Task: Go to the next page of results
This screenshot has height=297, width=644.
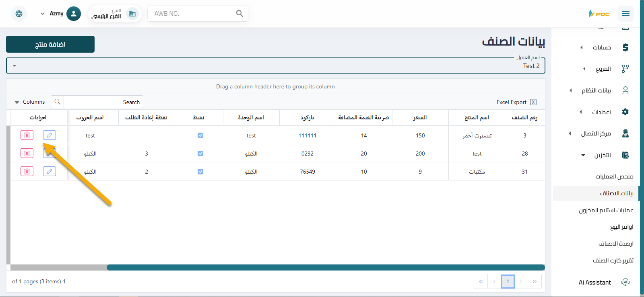Action: (x=521, y=281)
